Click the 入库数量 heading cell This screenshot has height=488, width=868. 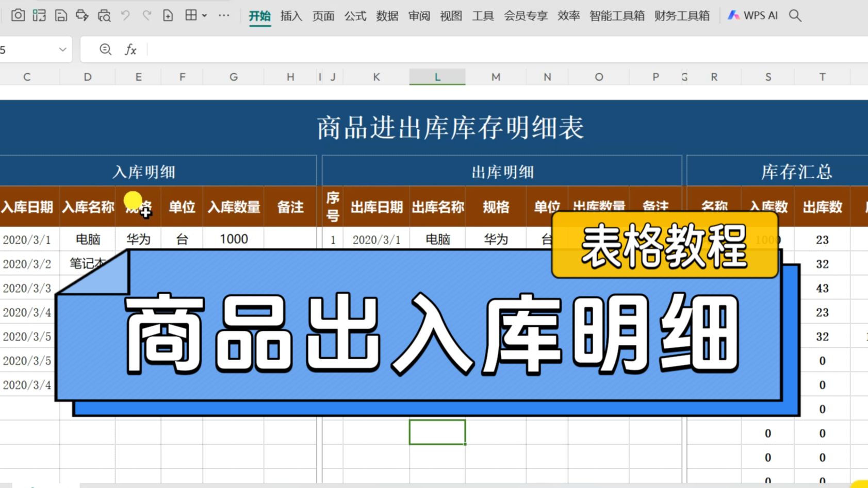(x=234, y=207)
